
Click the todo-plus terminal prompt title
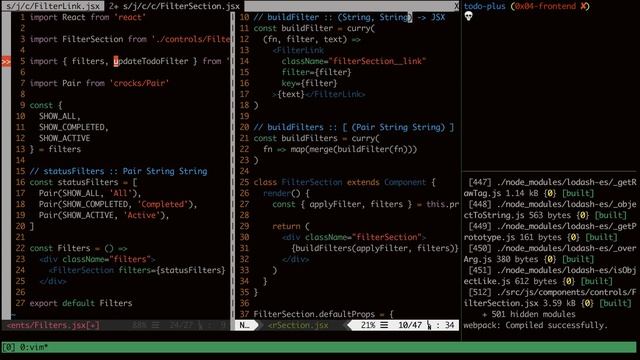[x=484, y=6]
